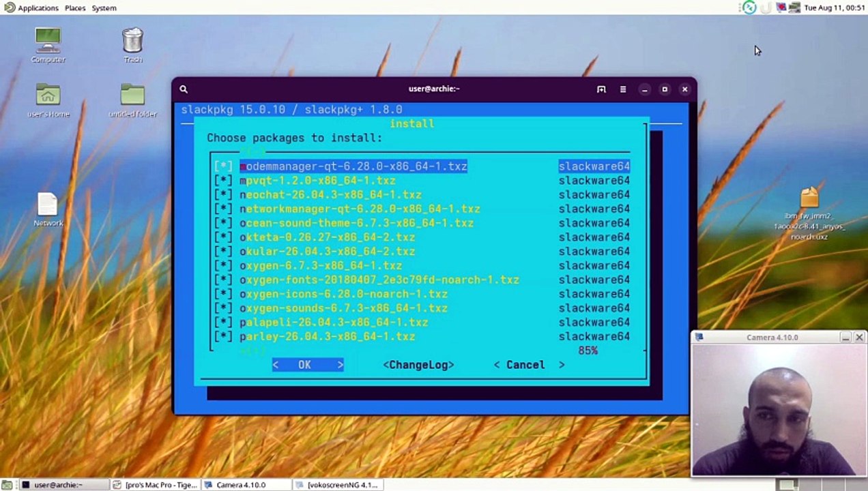Open the user's Home folder icon
The image size is (868, 491).
[48, 100]
